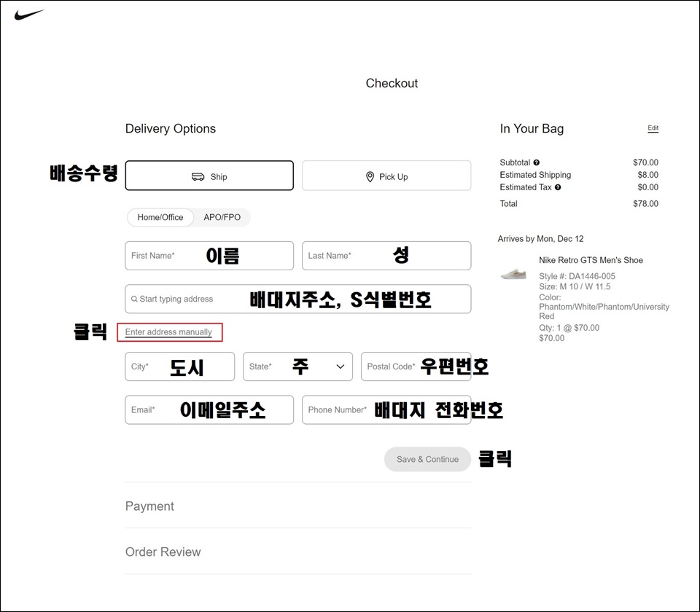
Task: Open the State dropdown
Action: pos(297,366)
